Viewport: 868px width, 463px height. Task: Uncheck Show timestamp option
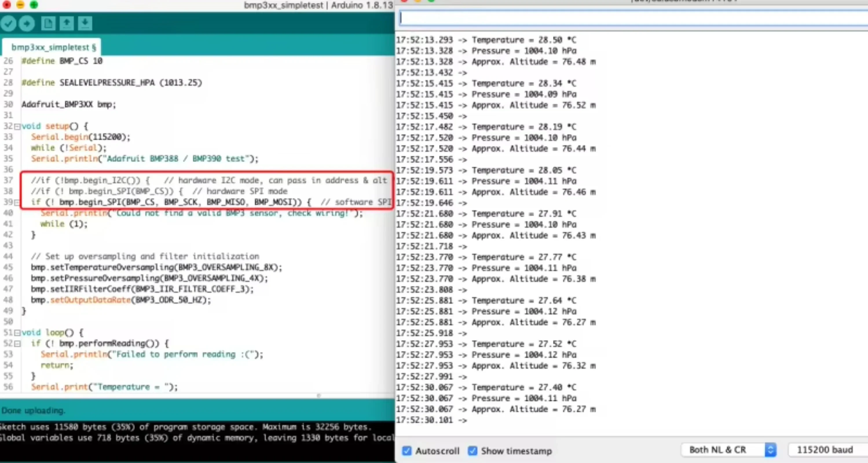(x=473, y=451)
